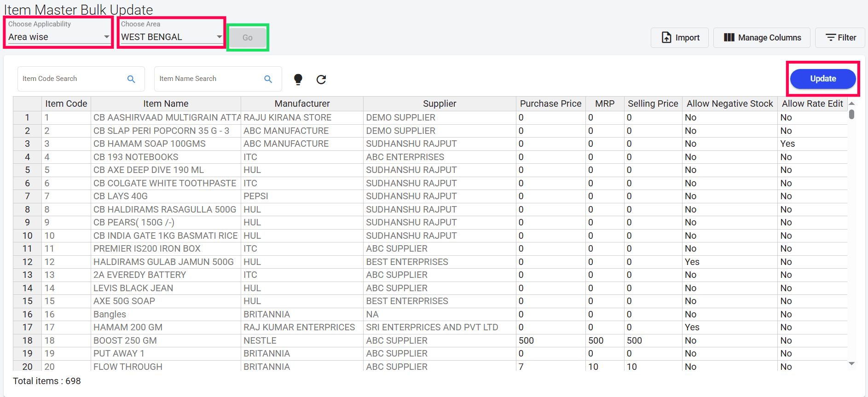The width and height of the screenshot is (868, 397).
Task: Click the Allow Negative Stock column header
Action: coord(729,104)
